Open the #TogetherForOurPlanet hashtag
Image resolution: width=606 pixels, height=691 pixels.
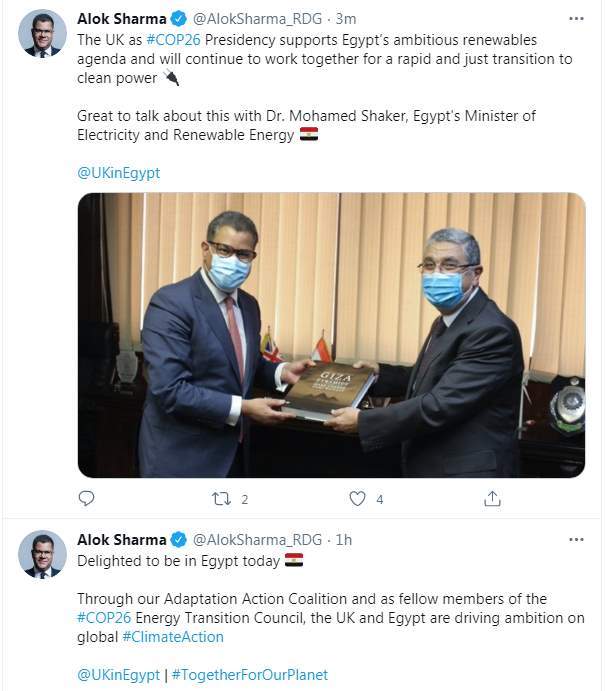250,675
